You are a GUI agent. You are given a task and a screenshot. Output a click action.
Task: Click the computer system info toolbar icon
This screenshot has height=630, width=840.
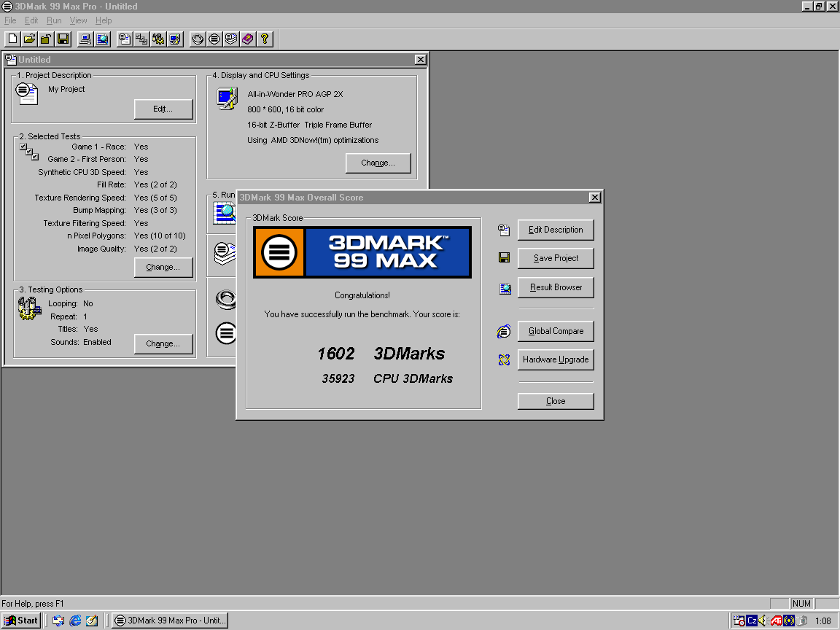click(85, 39)
